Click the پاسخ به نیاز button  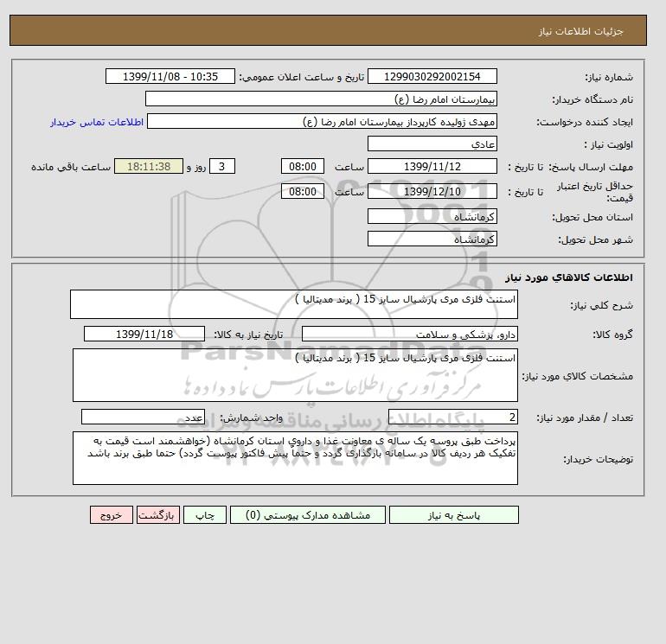453,515
